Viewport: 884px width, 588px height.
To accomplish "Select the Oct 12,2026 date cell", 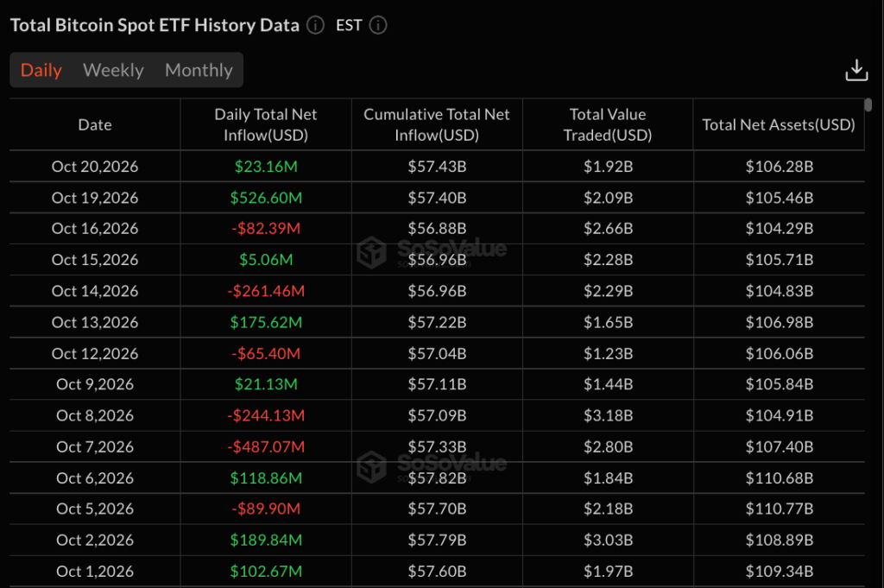I will [95, 353].
